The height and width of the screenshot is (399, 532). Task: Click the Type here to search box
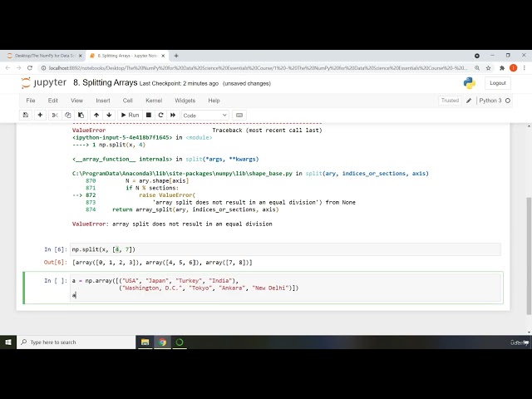pyautogui.click(x=76, y=342)
